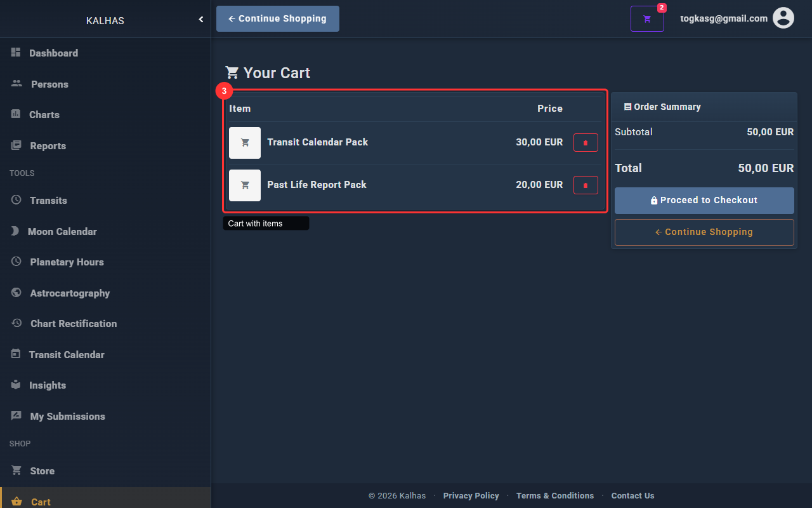The width and height of the screenshot is (812, 508).
Task: Open Terms & Conditions footer link
Action: [555, 496]
